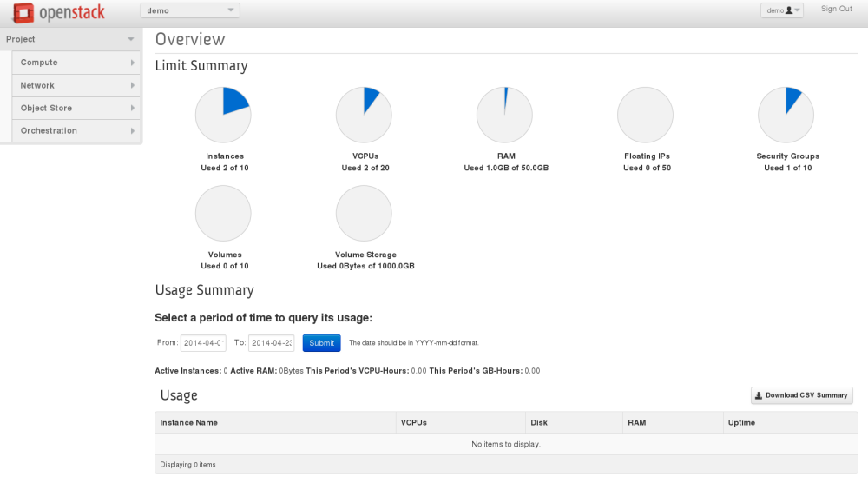Screen dimensions: 868x490
Task: Click the From date input field
Action: [x=203, y=343]
